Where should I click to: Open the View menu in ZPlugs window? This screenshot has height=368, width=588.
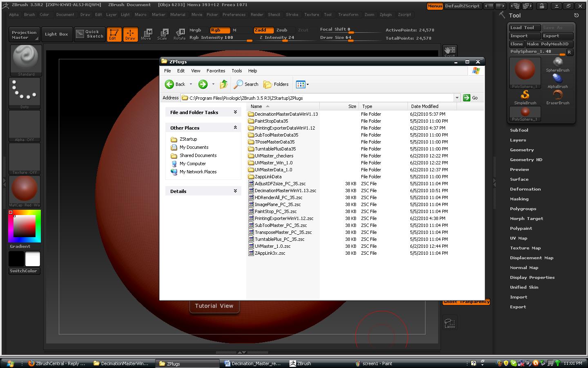pyautogui.click(x=196, y=71)
